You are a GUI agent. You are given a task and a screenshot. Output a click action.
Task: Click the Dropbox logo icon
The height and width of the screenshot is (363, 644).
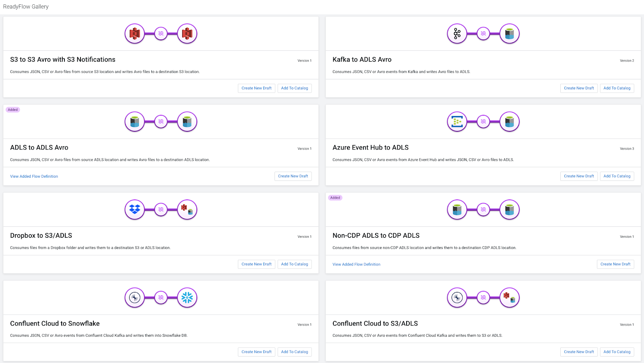tap(134, 210)
